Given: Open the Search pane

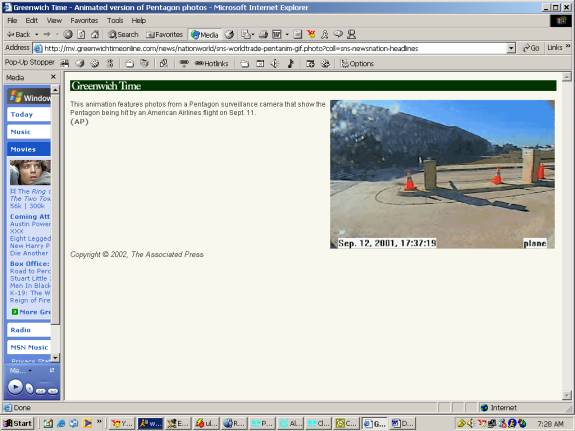Looking at the screenshot, I should point(123,34).
